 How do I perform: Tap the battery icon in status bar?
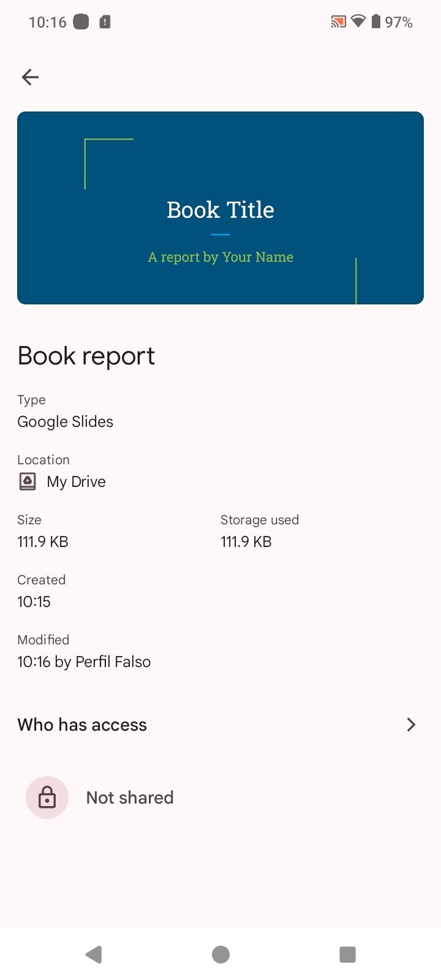pyautogui.click(x=376, y=22)
